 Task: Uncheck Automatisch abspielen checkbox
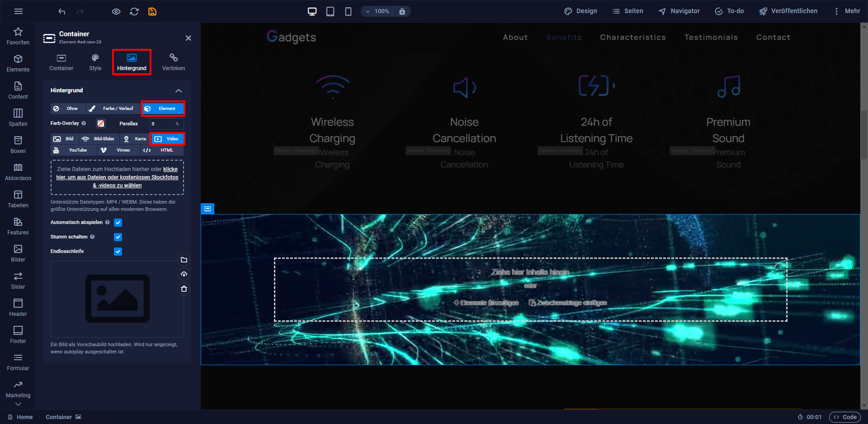click(118, 223)
